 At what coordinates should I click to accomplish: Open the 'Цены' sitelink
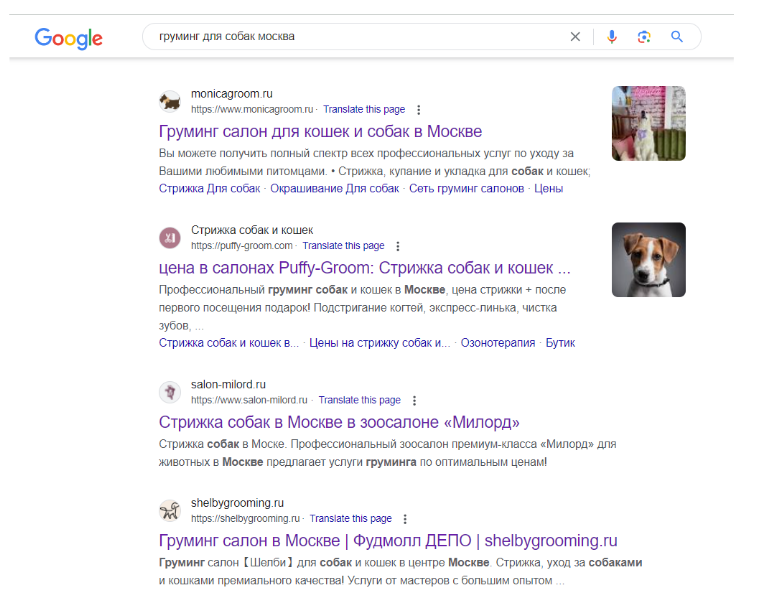click(x=549, y=188)
